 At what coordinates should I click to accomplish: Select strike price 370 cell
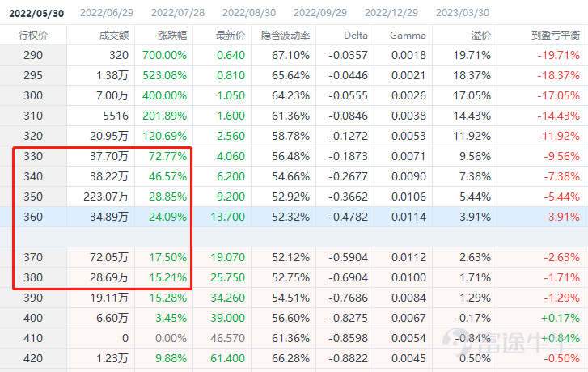click(x=33, y=258)
